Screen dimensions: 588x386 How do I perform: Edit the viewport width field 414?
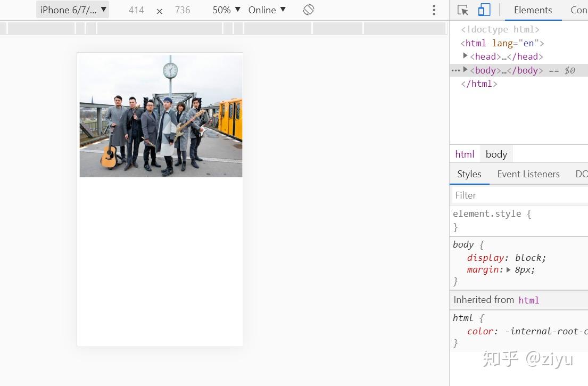click(136, 10)
